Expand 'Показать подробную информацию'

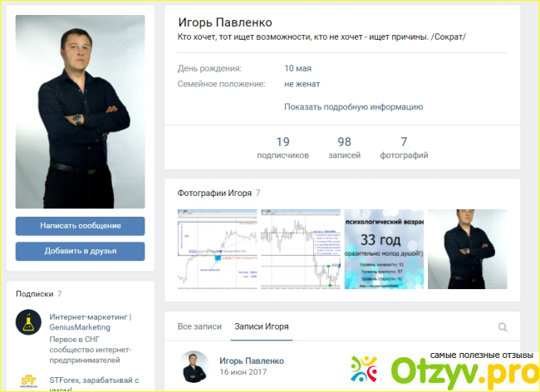[x=353, y=107]
